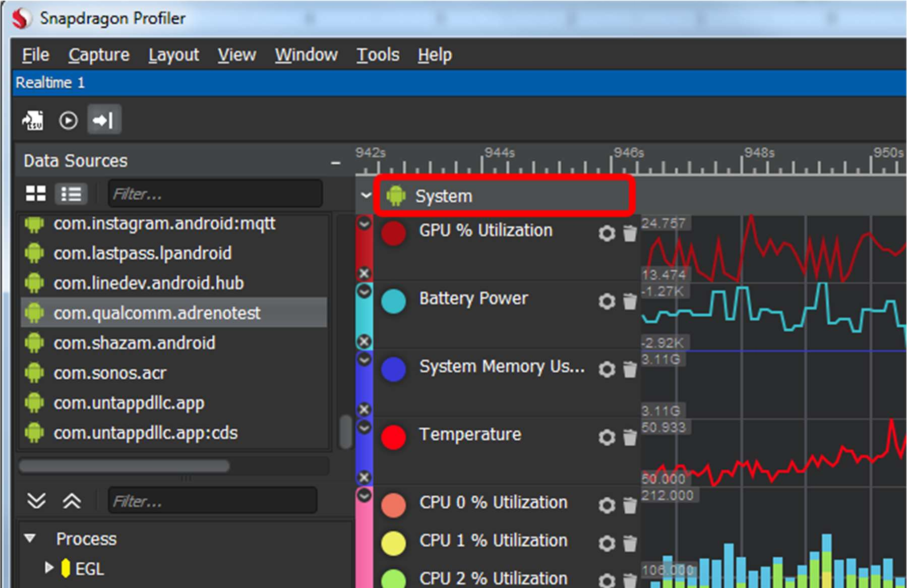The height and width of the screenshot is (588, 907).
Task: Collapse the Process tree triangle
Action: coord(29,538)
